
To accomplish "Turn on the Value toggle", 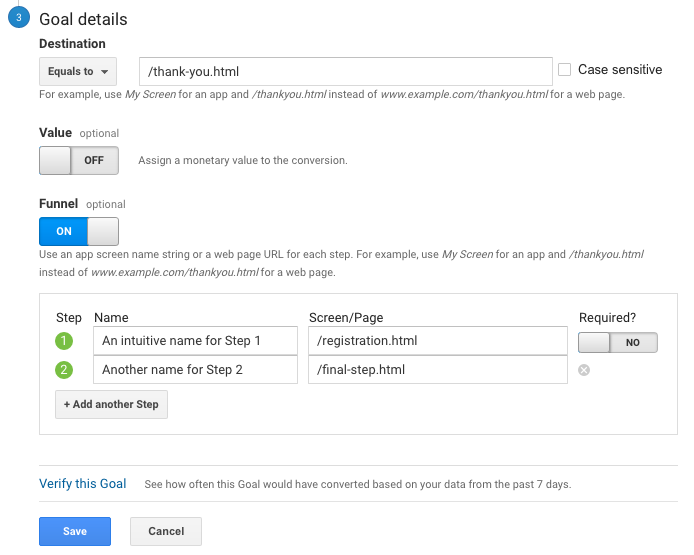I will (x=78, y=160).
